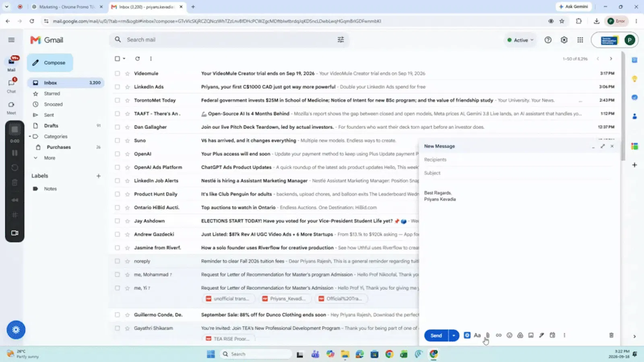Create a new label with plus icon
Screen dimensions: 644x362
click(x=99, y=176)
